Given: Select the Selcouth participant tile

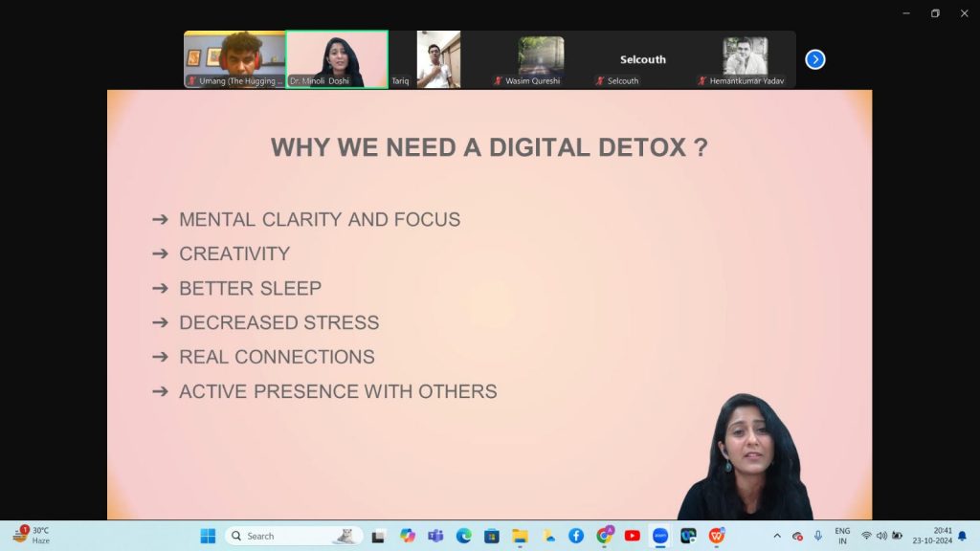Looking at the screenshot, I should (643, 59).
